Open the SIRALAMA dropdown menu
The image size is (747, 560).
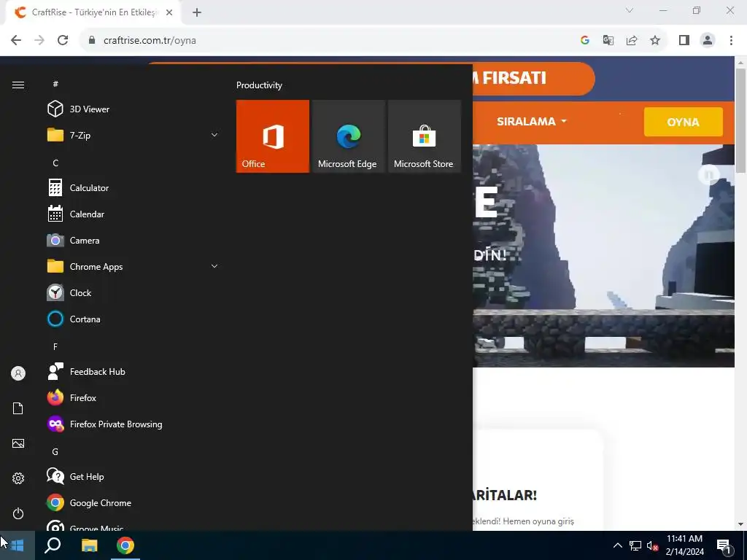point(532,122)
